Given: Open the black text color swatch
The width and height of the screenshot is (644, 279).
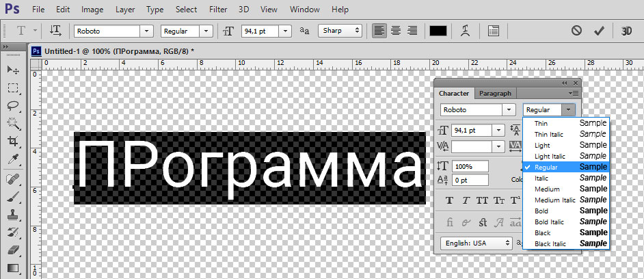Looking at the screenshot, I should point(438,31).
